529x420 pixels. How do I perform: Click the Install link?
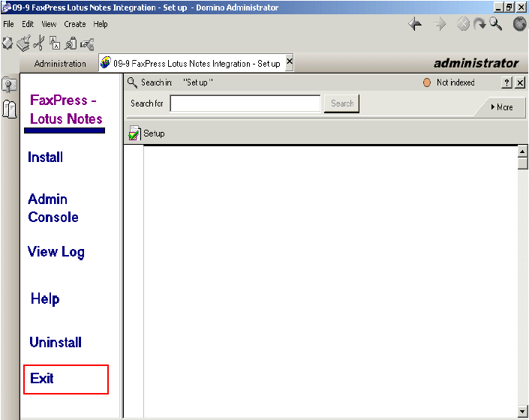click(x=45, y=157)
